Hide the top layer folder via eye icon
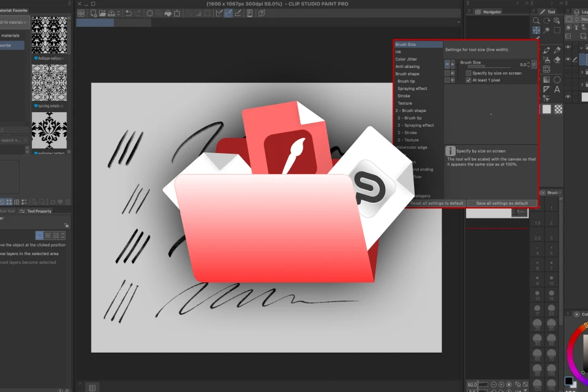The width and height of the screenshot is (588, 392). click(x=568, y=48)
